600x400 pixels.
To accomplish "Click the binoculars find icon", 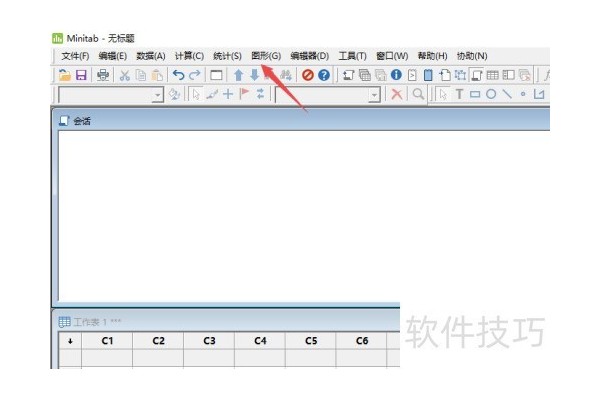I will [x=285, y=75].
